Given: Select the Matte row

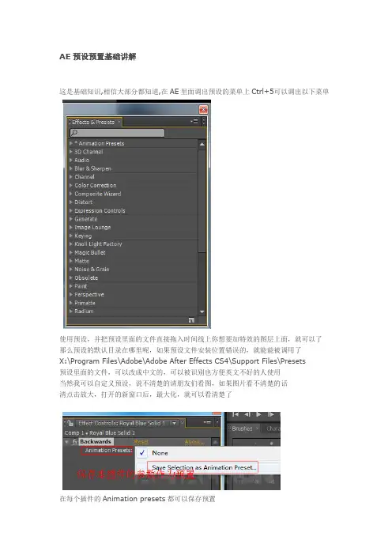Looking at the screenshot, I should coord(133,261).
